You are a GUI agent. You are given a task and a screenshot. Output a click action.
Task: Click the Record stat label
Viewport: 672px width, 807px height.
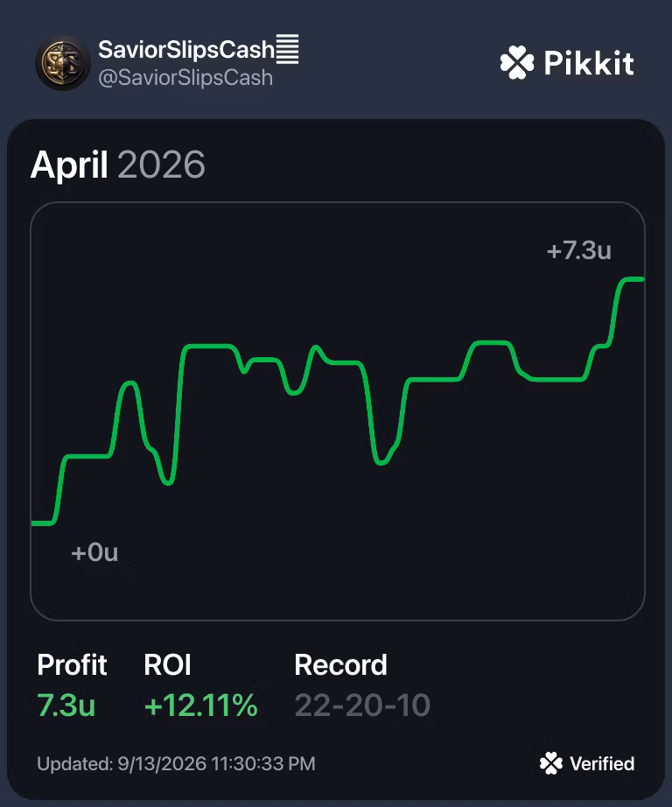point(340,664)
